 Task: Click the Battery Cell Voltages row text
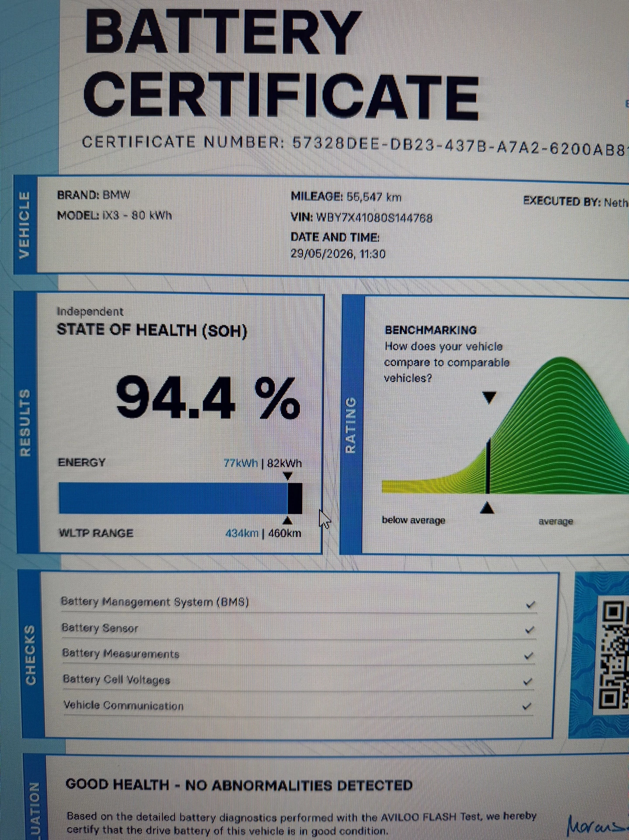(116, 679)
